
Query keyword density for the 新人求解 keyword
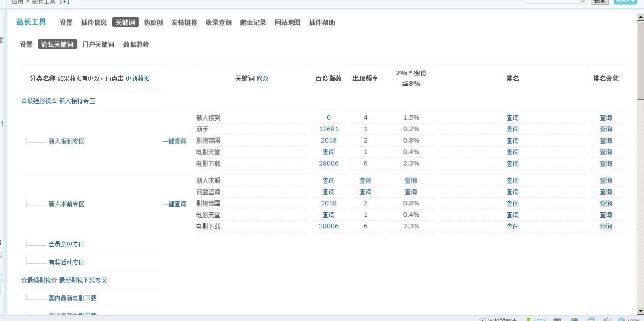tap(411, 180)
